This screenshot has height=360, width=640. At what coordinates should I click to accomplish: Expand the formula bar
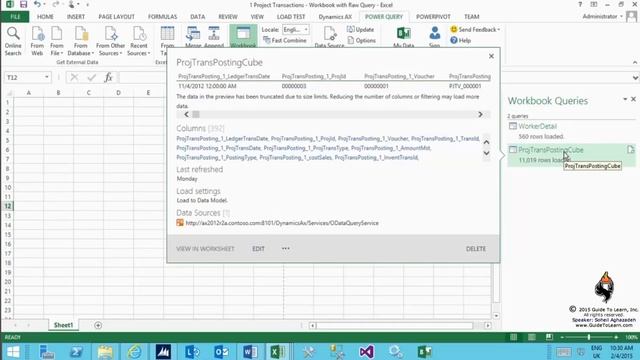[x=635, y=78]
